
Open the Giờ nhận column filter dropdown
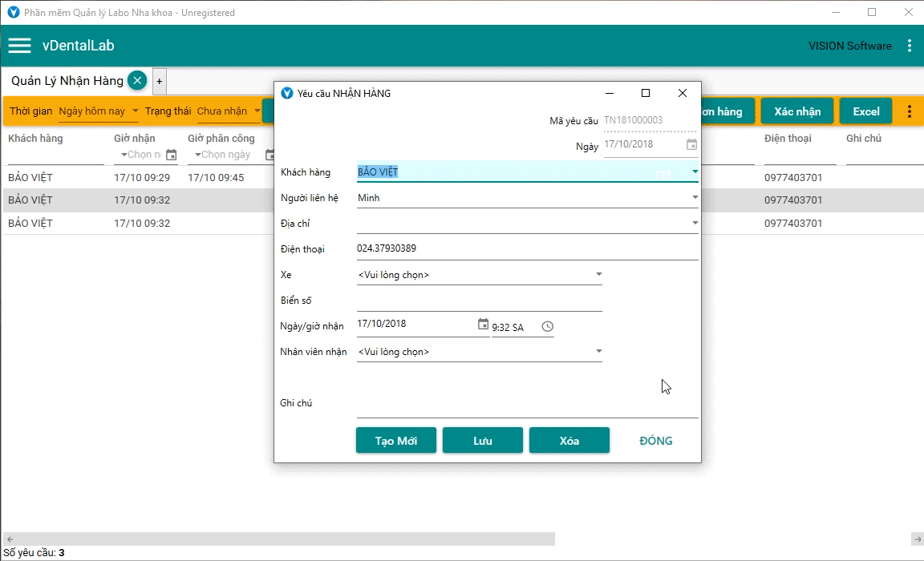coord(124,155)
